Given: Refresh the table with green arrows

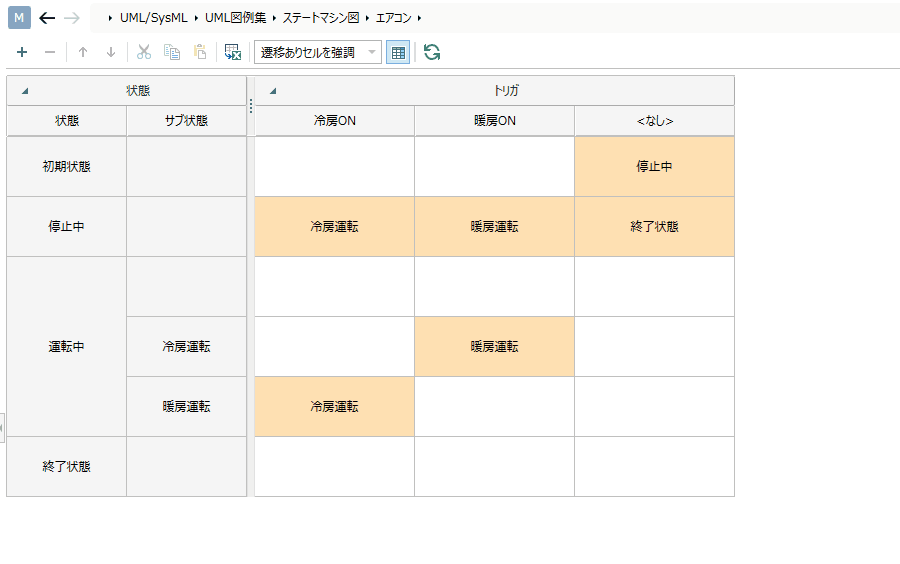Looking at the screenshot, I should click(x=432, y=52).
